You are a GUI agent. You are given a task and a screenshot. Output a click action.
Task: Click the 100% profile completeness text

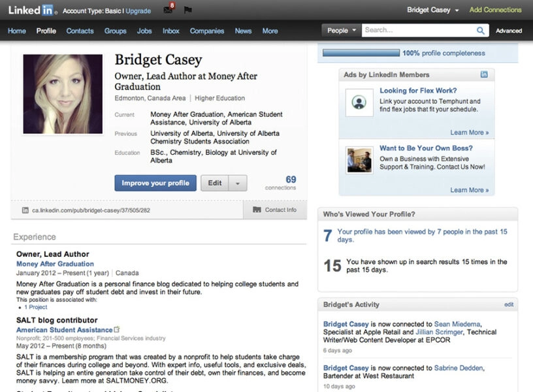click(444, 53)
